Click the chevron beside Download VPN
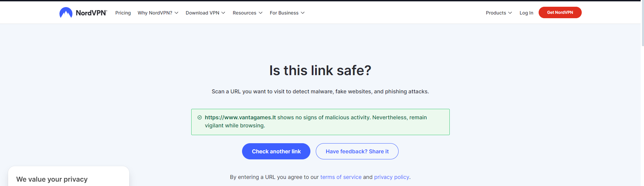The height and width of the screenshot is (186, 644). tap(223, 13)
